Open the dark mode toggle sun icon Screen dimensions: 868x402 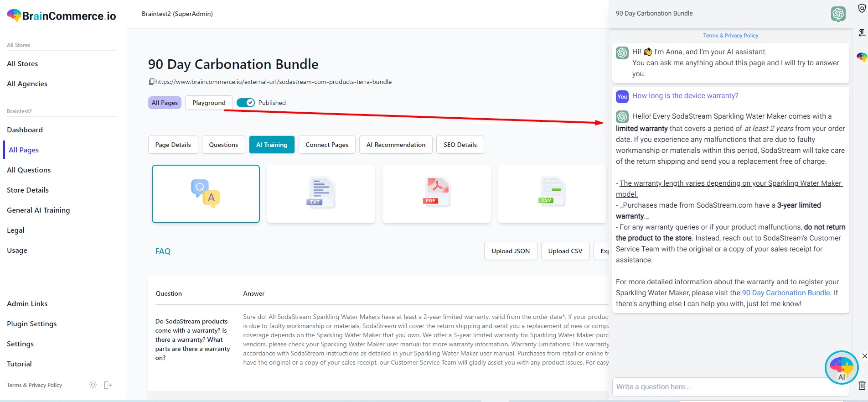[93, 385]
